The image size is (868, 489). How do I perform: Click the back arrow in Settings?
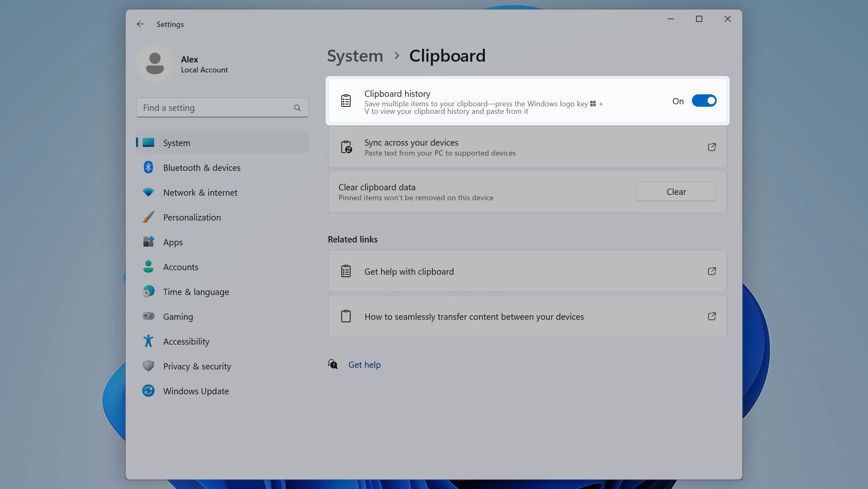pos(141,24)
